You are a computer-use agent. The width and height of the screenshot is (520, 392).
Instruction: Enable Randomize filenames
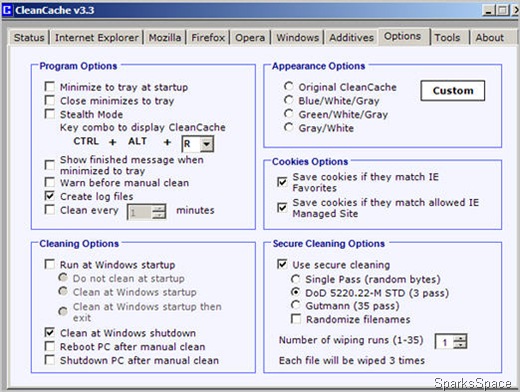[296, 319]
